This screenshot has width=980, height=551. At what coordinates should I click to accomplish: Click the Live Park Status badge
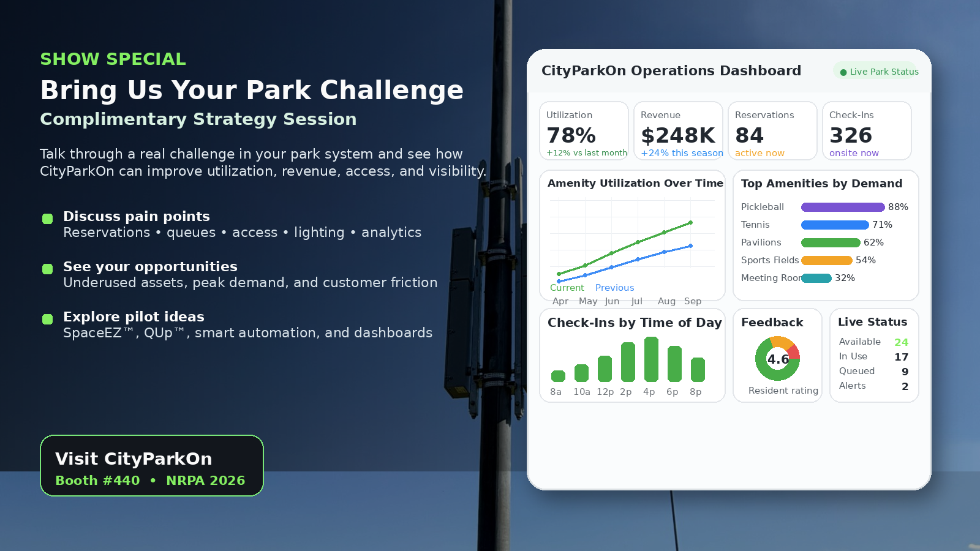875,71
